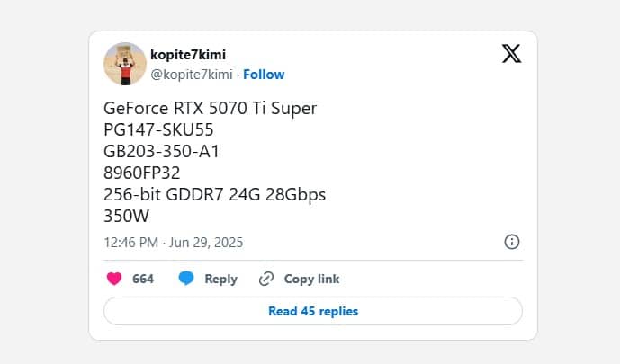
Task: Open the 12:46 PM Jun 29 timestamp
Action: coord(174,243)
